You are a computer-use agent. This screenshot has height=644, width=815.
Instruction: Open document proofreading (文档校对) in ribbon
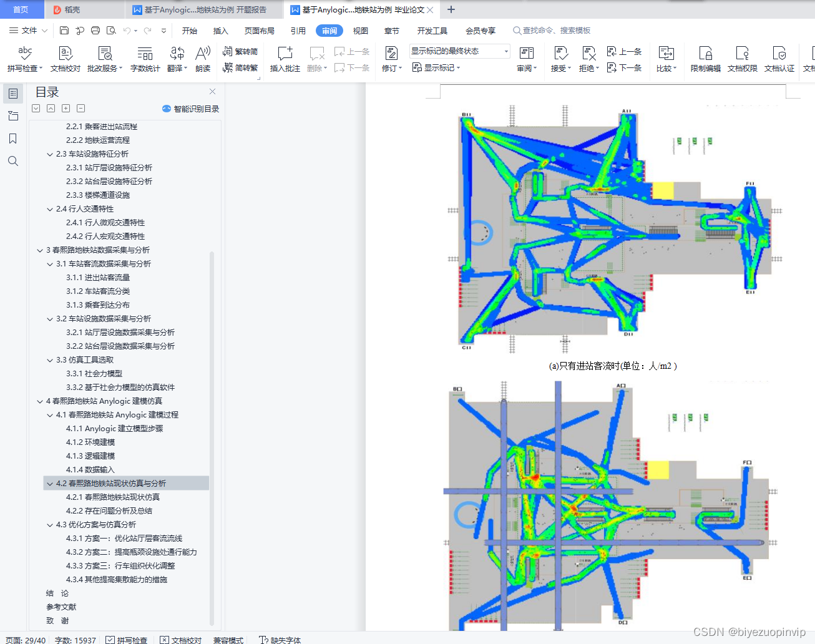[66, 59]
